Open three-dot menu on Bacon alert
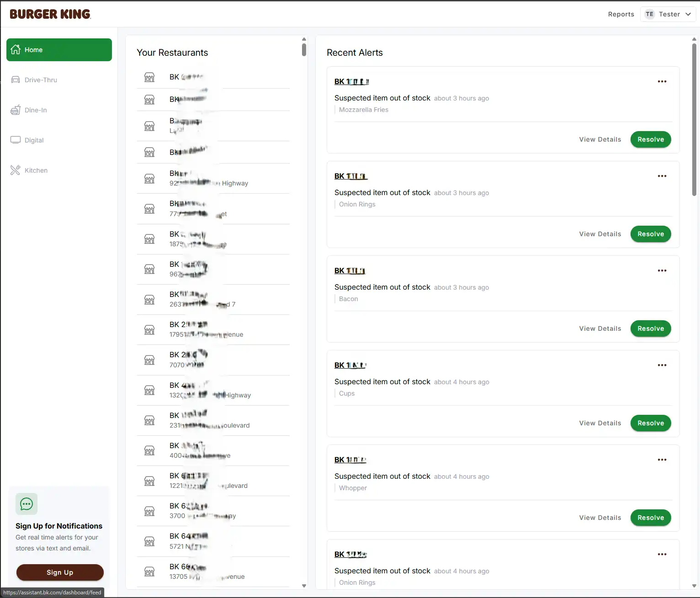Image resolution: width=700 pixels, height=598 pixels. click(x=662, y=270)
